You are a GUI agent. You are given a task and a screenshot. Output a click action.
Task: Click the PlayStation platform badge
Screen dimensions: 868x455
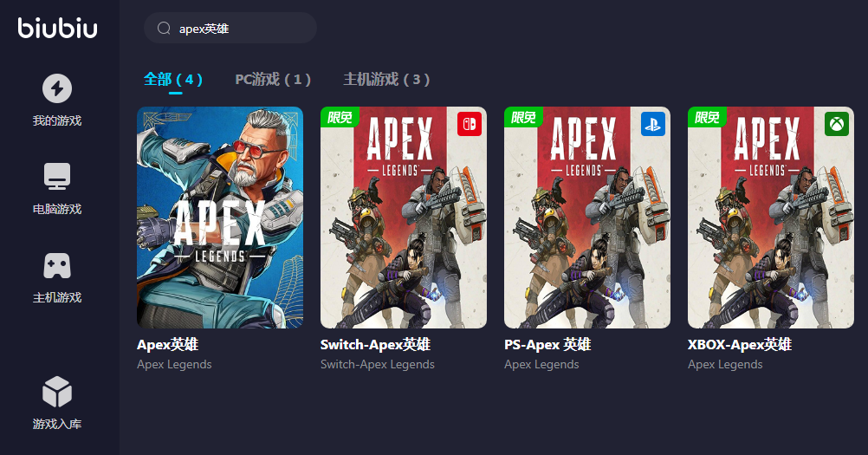tap(653, 124)
